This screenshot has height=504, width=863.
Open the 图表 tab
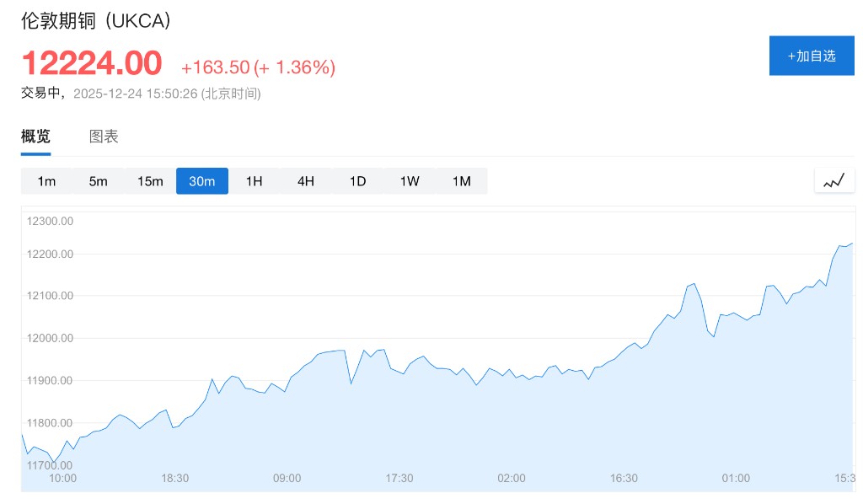tap(104, 137)
